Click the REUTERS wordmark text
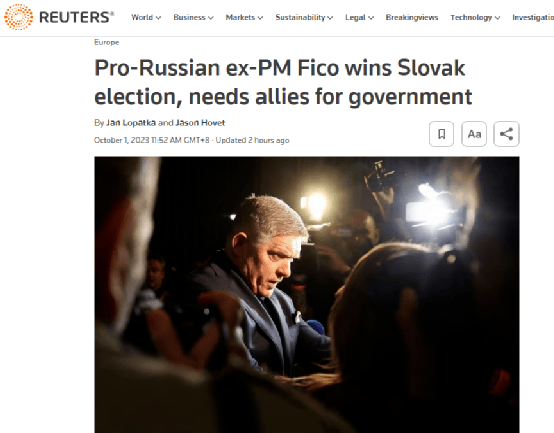Image resolution: width=554 pixels, height=433 pixels. coord(76,17)
